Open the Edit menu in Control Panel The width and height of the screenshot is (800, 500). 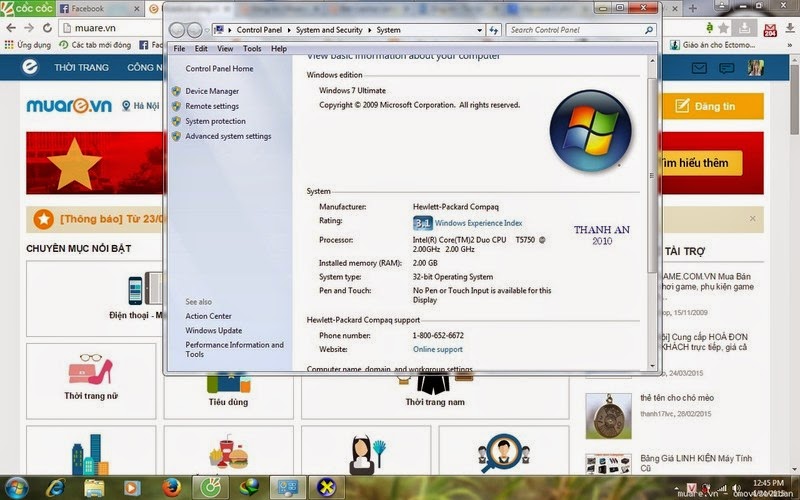pos(201,48)
